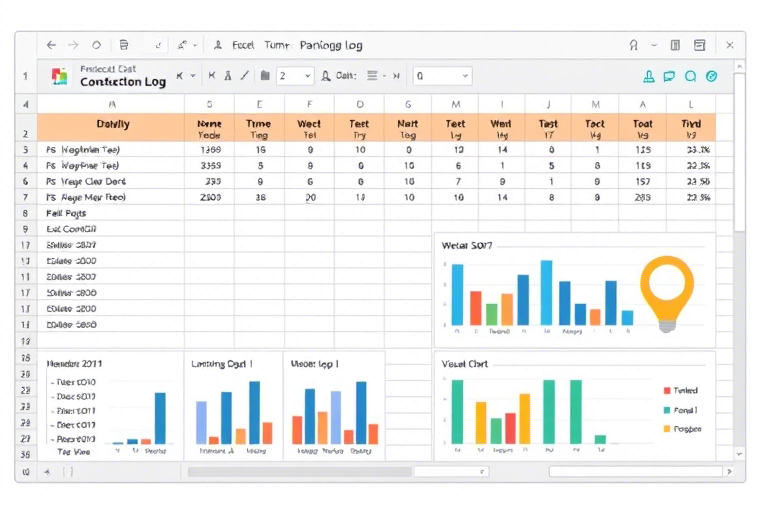Viewport: 768px width, 512px height.
Task: Select the brush tool icon in top bar
Action: 182,45
